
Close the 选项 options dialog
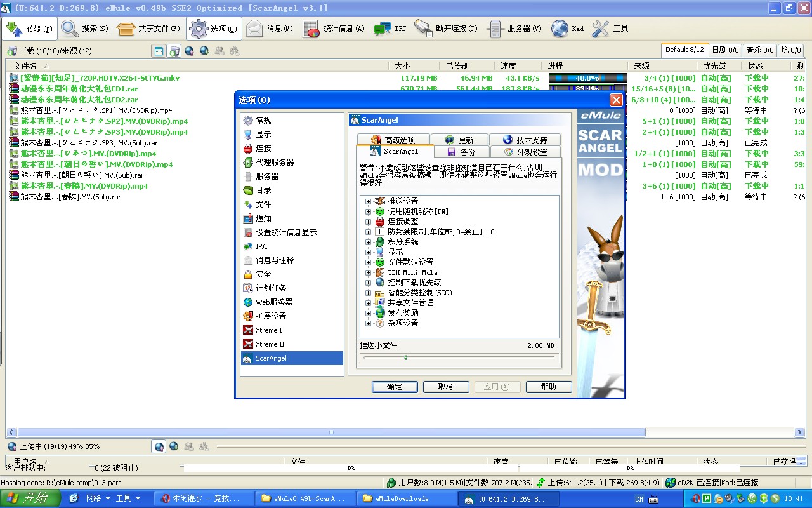[615, 100]
